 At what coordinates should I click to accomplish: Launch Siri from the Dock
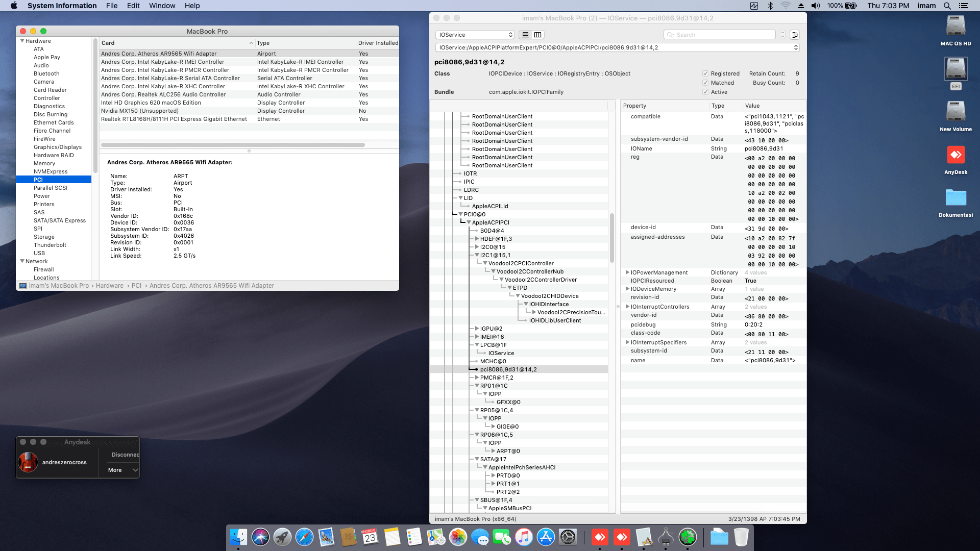pos(260,537)
